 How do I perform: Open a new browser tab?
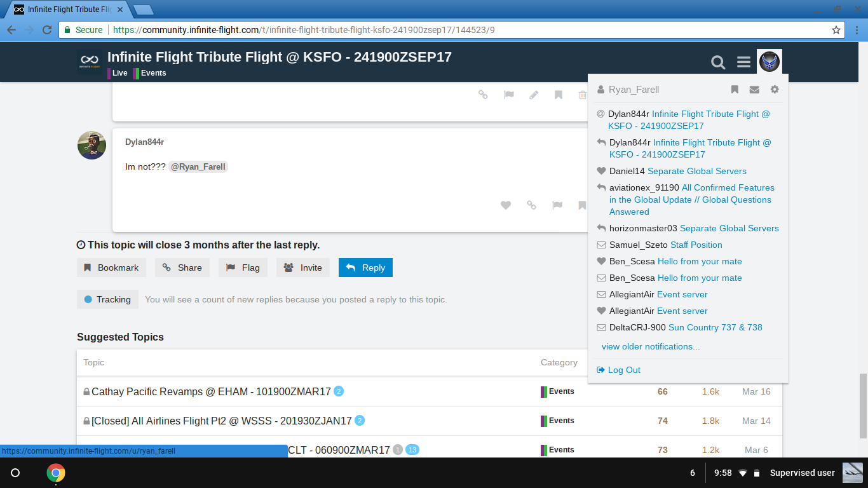tap(144, 10)
